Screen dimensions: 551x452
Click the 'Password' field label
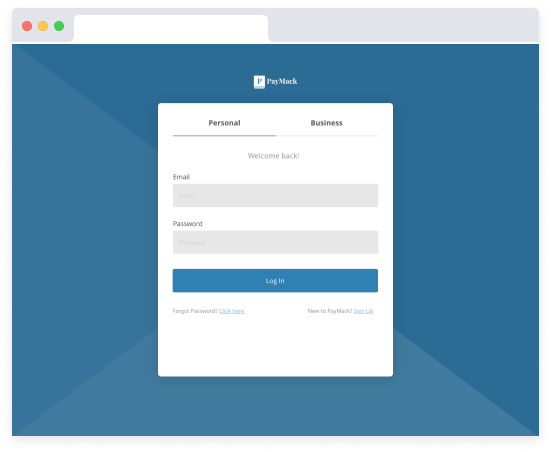pos(188,224)
